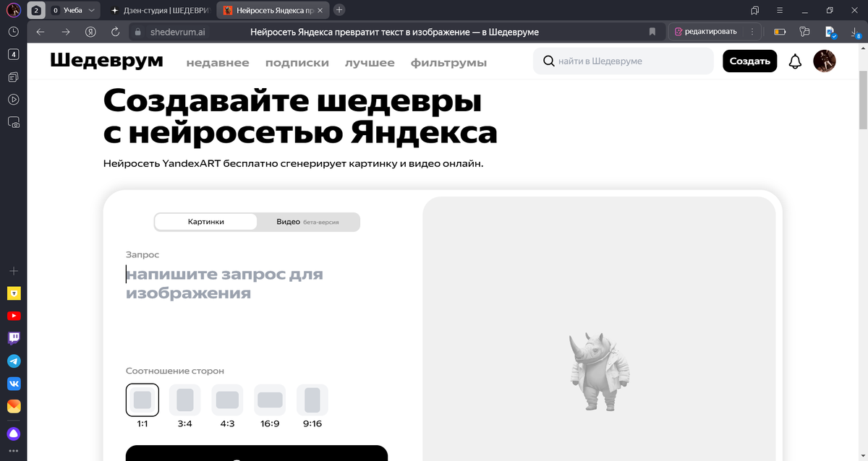Open the yellow T shortcut in sidebar
This screenshot has height=461, width=868.
tap(14, 293)
